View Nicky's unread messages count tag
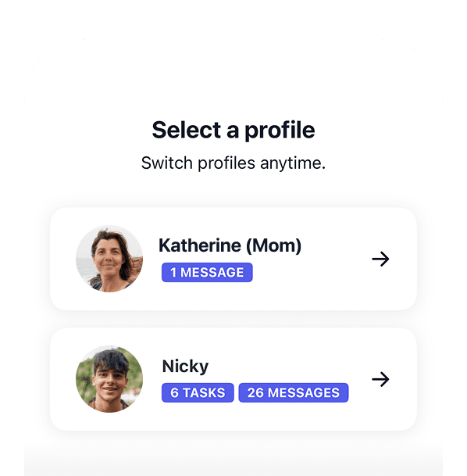This screenshot has width=467, height=476. pos(294,392)
